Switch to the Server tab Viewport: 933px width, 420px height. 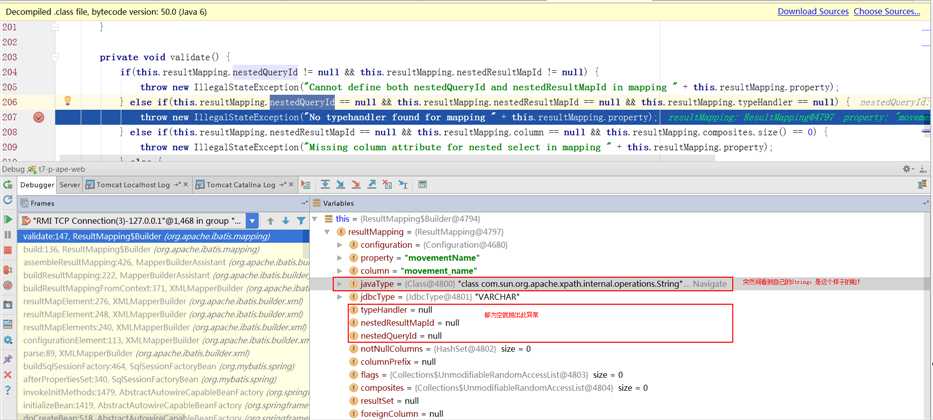70,185
